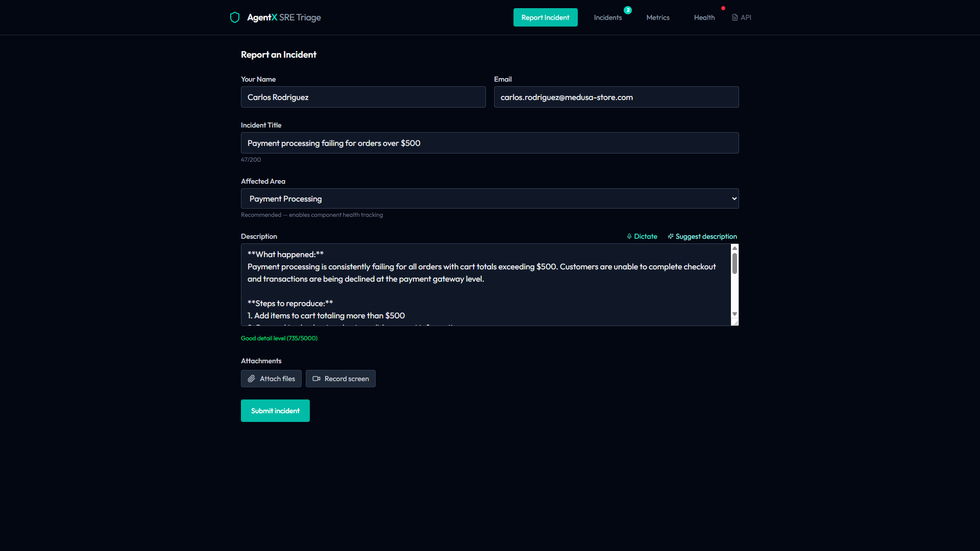Open the API documentation icon
This screenshot has width=980, height=551.
[x=734, y=17]
